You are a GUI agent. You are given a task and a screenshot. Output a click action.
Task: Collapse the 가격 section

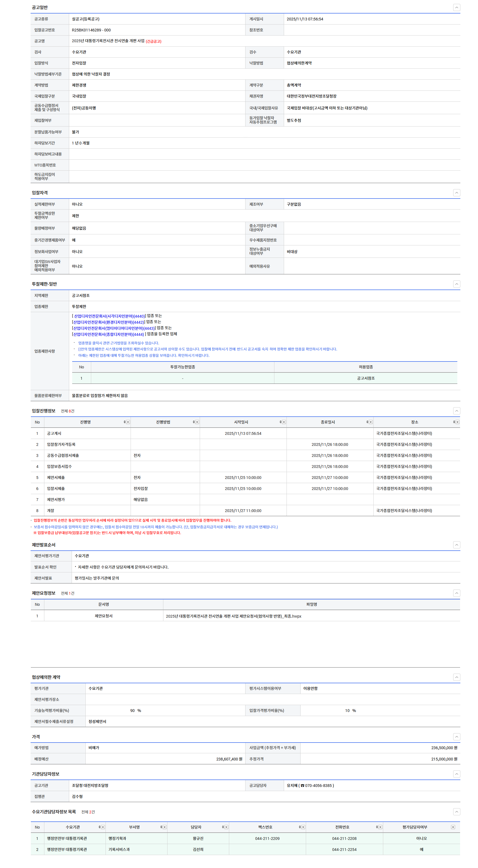pyautogui.click(x=457, y=737)
